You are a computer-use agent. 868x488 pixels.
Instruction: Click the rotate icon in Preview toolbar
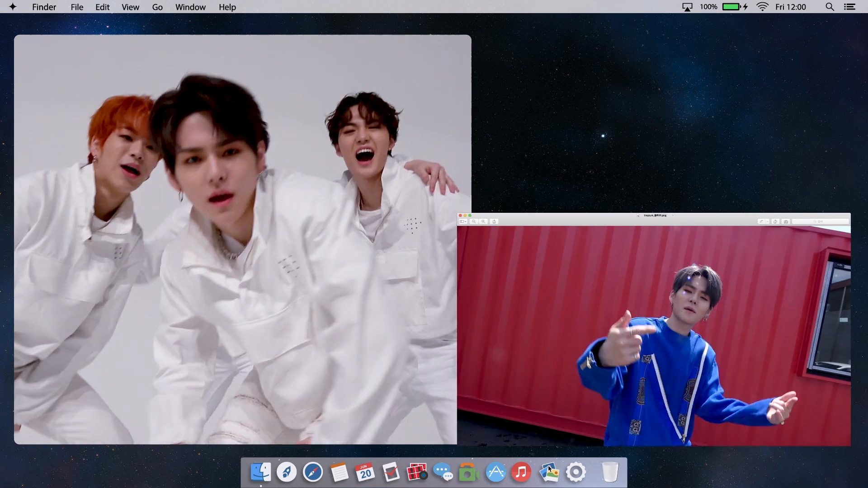(775, 221)
